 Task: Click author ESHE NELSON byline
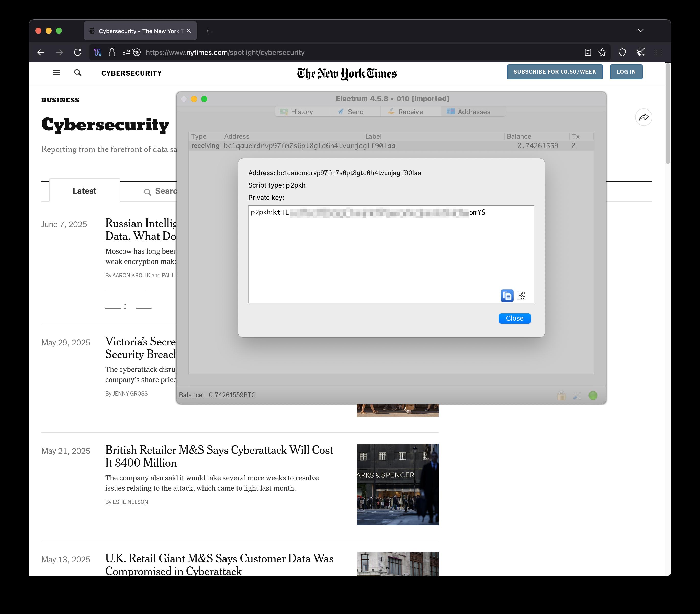[130, 502]
